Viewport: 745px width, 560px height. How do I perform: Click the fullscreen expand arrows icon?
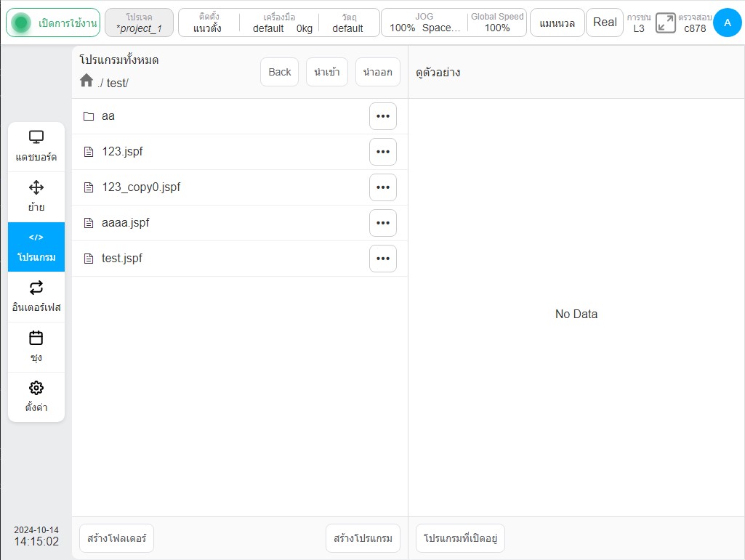click(665, 23)
